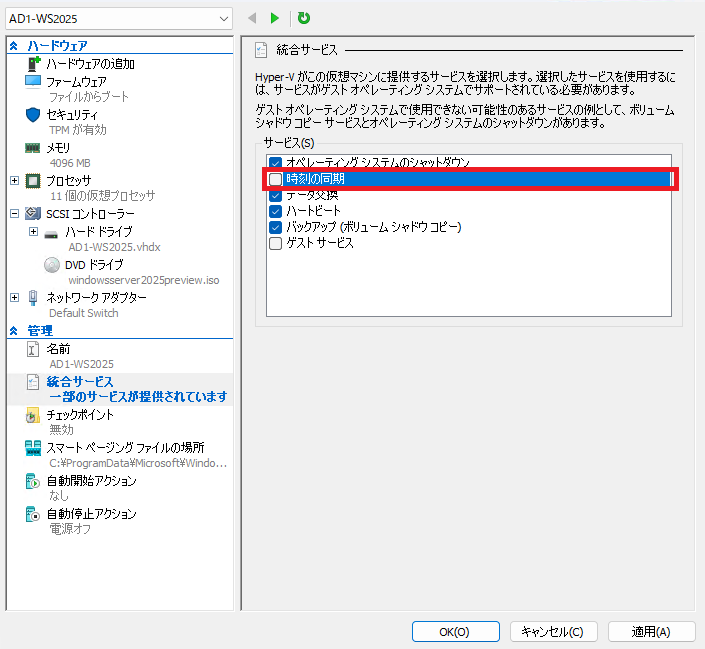Select the C:¥ProgramData¥Microsoft¥Windo... path

138,463
